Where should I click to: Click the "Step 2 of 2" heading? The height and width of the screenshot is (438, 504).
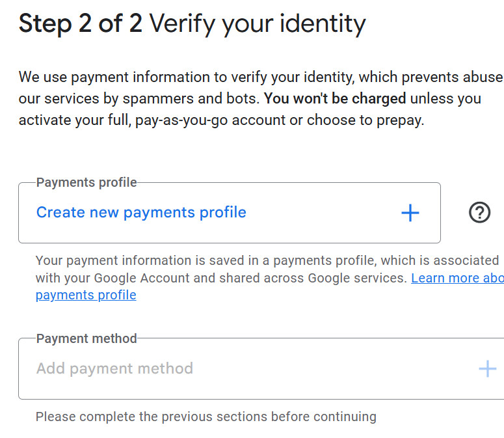81,24
